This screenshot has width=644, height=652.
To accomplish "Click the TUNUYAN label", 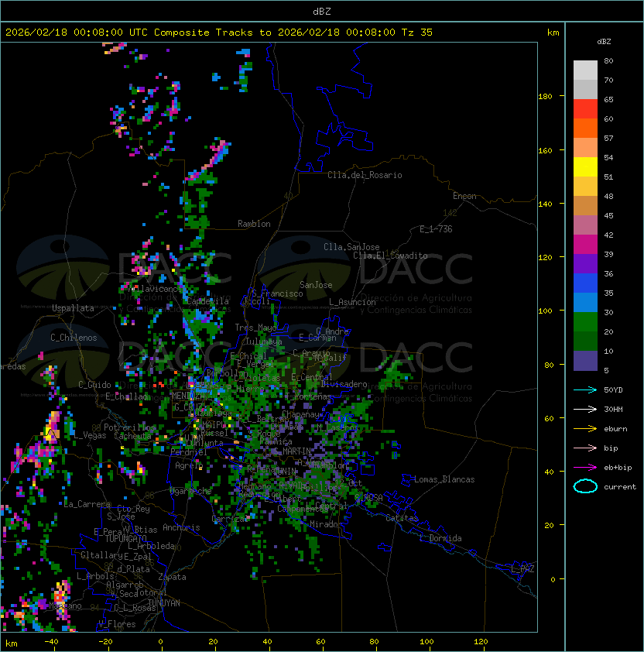I will click(164, 603).
